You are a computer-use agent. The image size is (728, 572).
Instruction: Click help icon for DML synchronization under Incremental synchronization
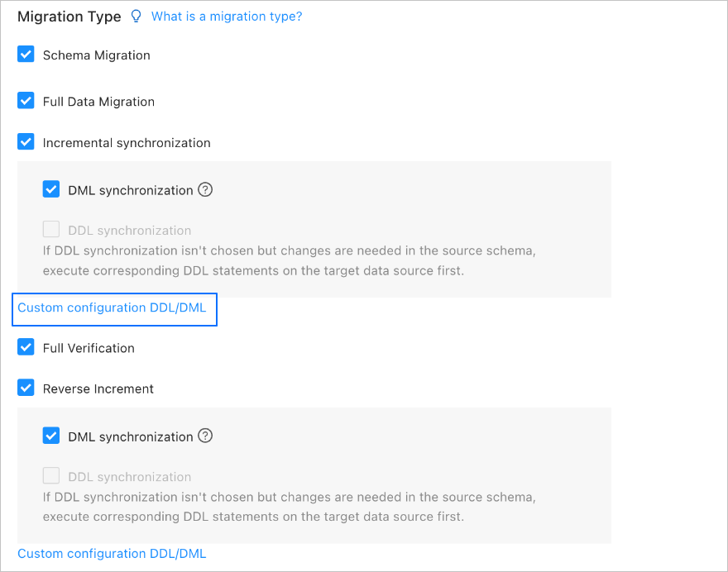(x=206, y=189)
